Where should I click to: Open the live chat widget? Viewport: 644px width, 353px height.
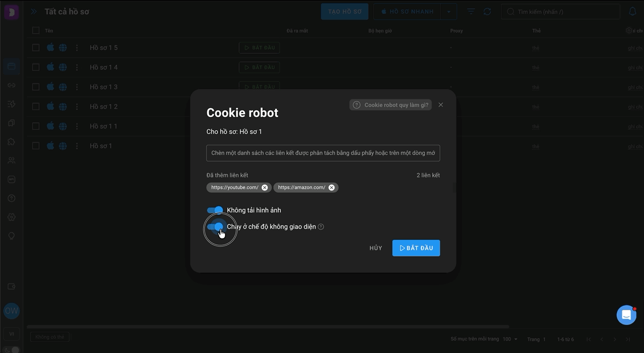click(x=626, y=315)
